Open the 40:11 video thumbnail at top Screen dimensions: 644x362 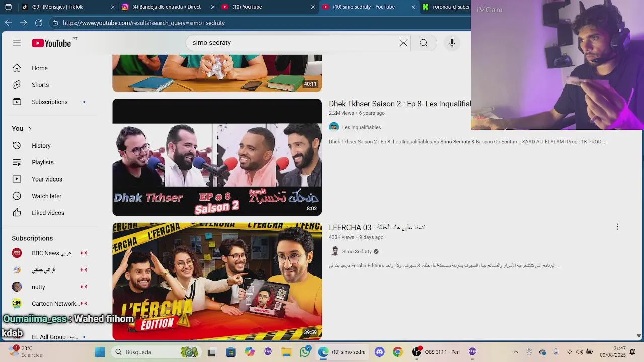coord(217,73)
